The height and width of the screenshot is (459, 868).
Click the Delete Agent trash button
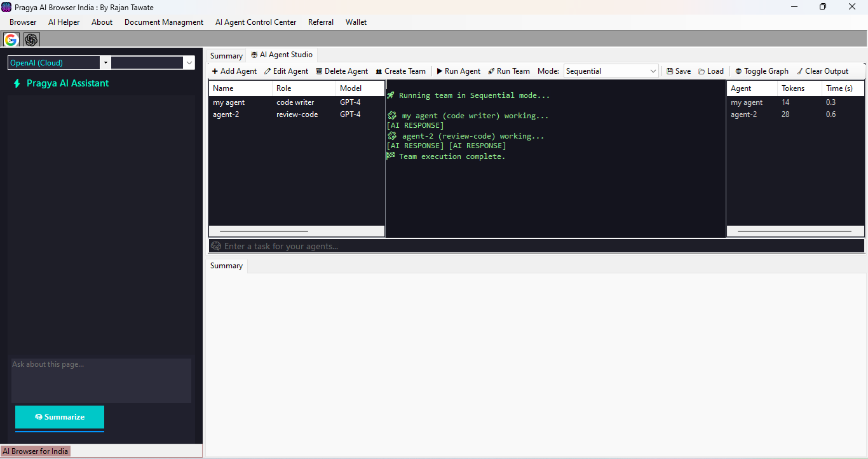342,71
